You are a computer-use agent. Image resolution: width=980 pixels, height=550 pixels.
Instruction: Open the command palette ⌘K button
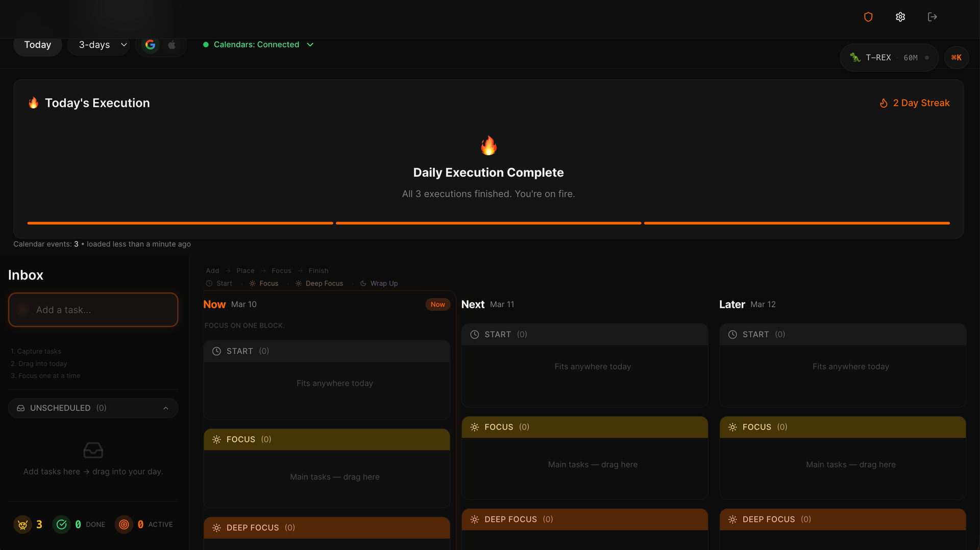956,58
